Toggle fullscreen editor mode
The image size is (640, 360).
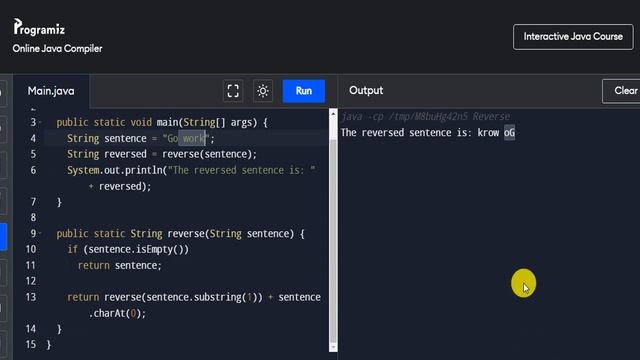tap(233, 91)
